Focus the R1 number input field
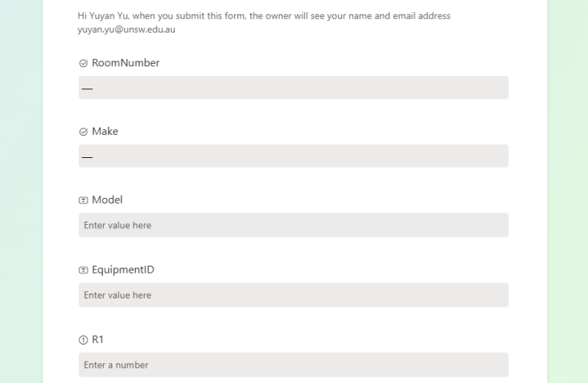The height and width of the screenshot is (383, 588). pos(293,365)
